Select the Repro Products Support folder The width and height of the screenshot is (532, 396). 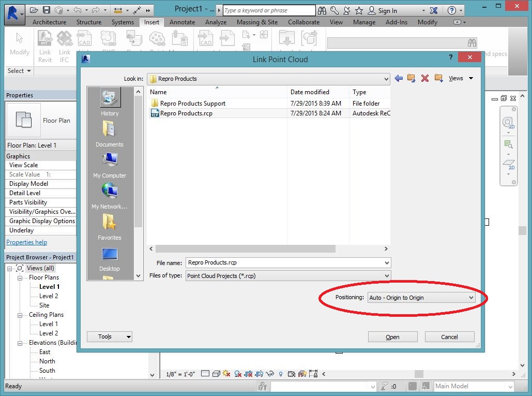(x=193, y=103)
